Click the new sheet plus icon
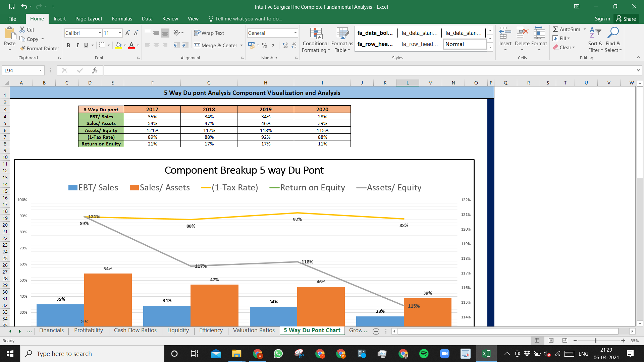This screenshot has width=644, height=362. (376, 331)
